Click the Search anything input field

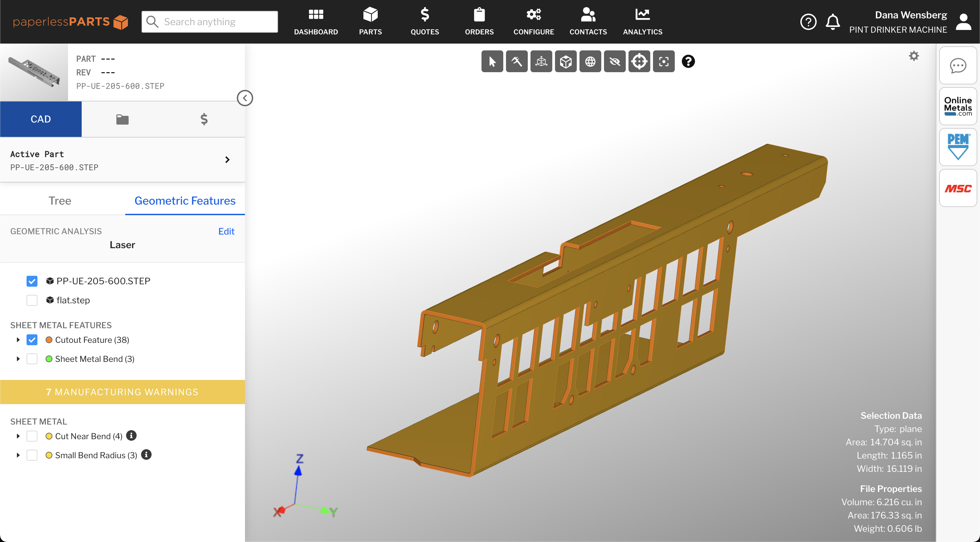(209, 22)
